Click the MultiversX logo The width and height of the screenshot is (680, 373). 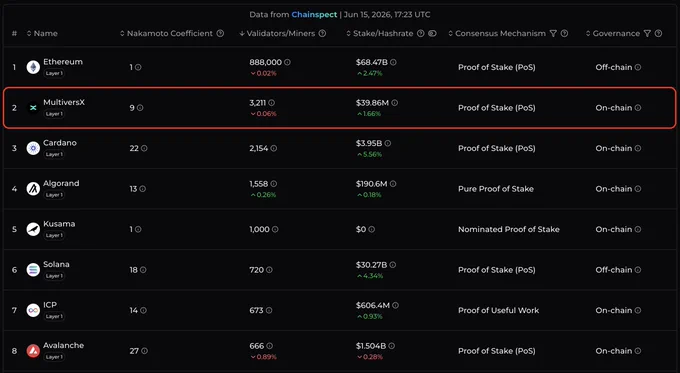click(33, 108)
